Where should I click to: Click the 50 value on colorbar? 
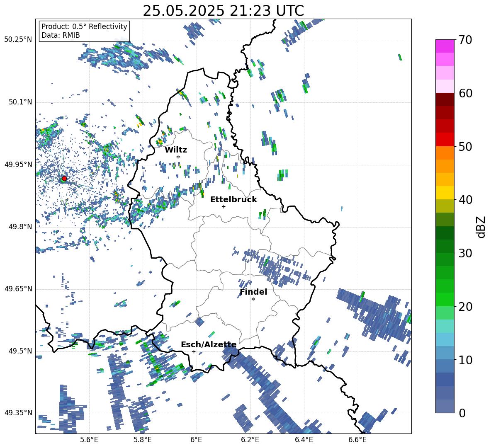point(465,146)
